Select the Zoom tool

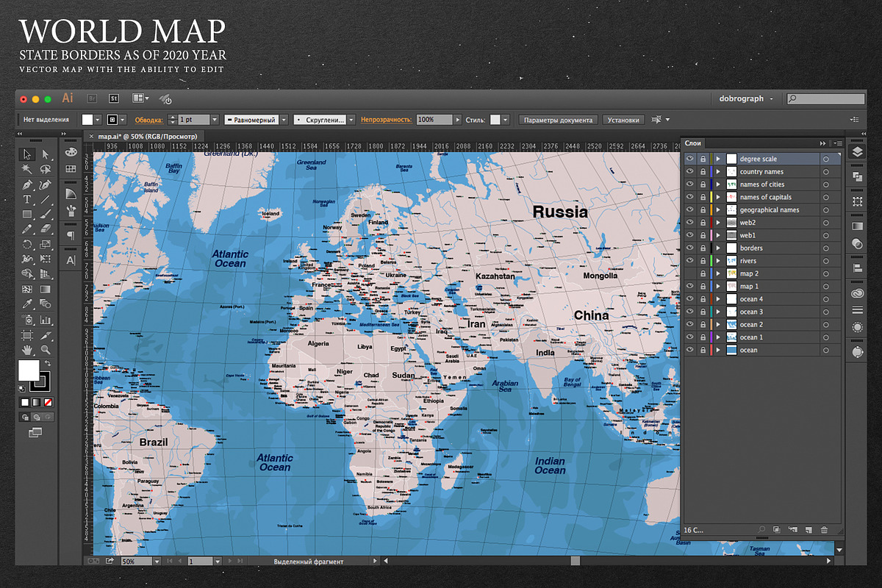[x=45, y=350]
